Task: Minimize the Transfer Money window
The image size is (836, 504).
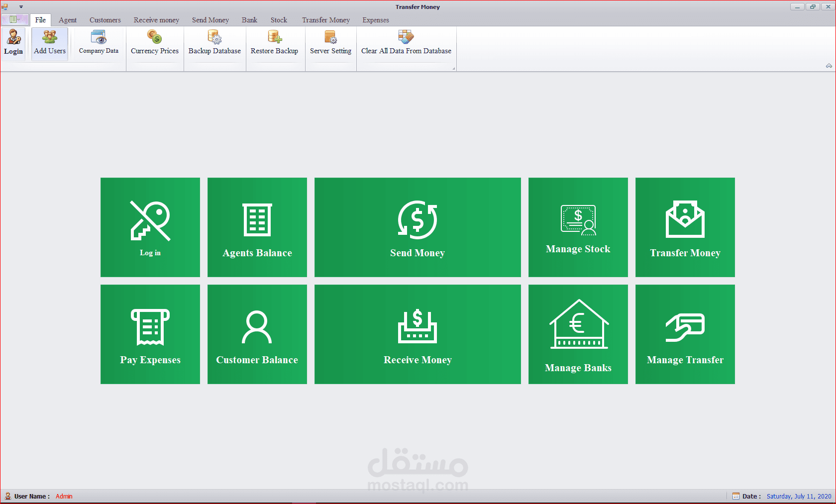Action: click(x=797, y=6)
